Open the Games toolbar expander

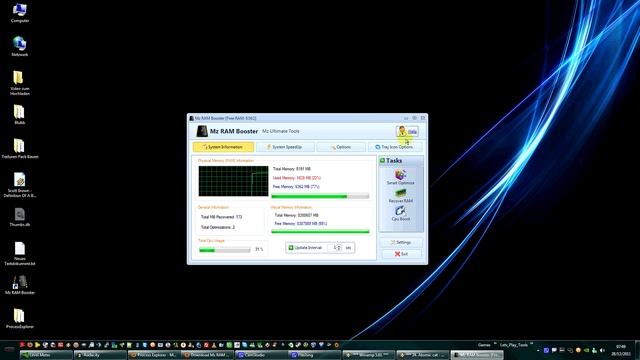[x=495, y=344]
